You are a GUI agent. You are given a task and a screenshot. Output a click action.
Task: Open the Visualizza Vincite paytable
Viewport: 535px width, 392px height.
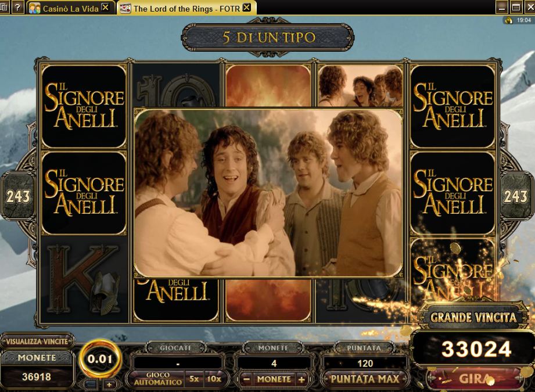click(37, 341)
